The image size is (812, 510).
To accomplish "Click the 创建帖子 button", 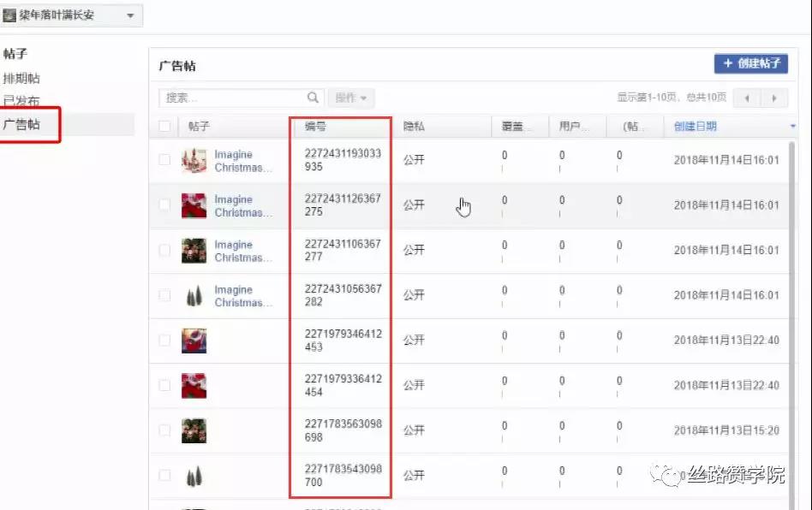I will pos(753,63).
